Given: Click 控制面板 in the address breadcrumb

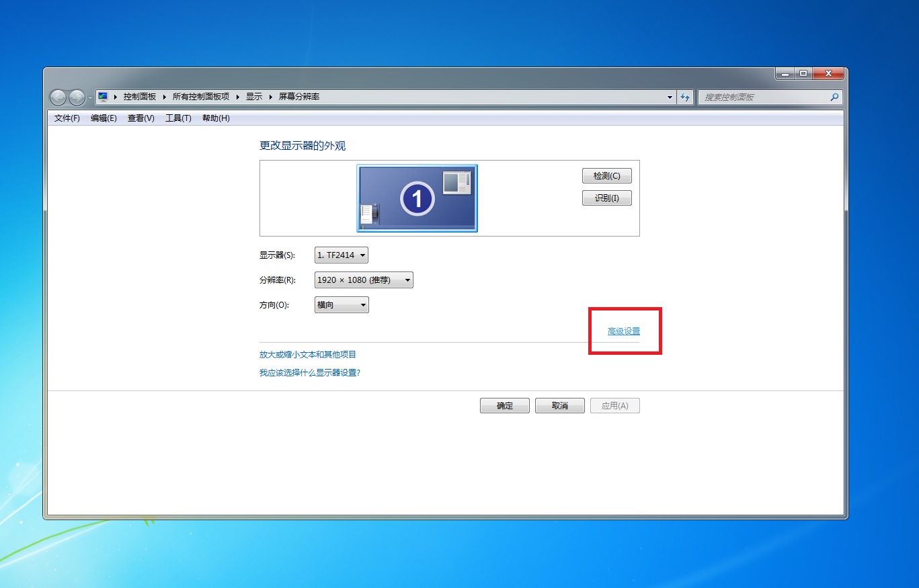Looking at the screenshot, I should (139, 97).
